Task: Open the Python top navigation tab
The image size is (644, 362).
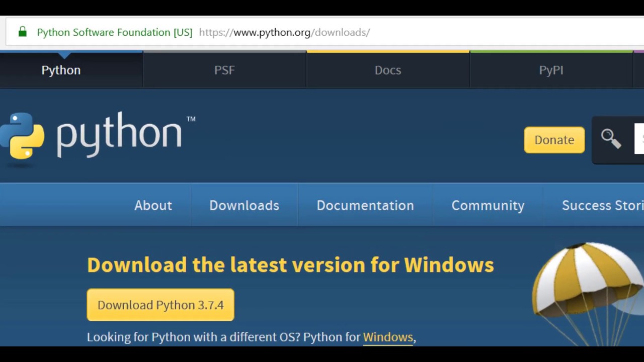Action: coord(61,70)
